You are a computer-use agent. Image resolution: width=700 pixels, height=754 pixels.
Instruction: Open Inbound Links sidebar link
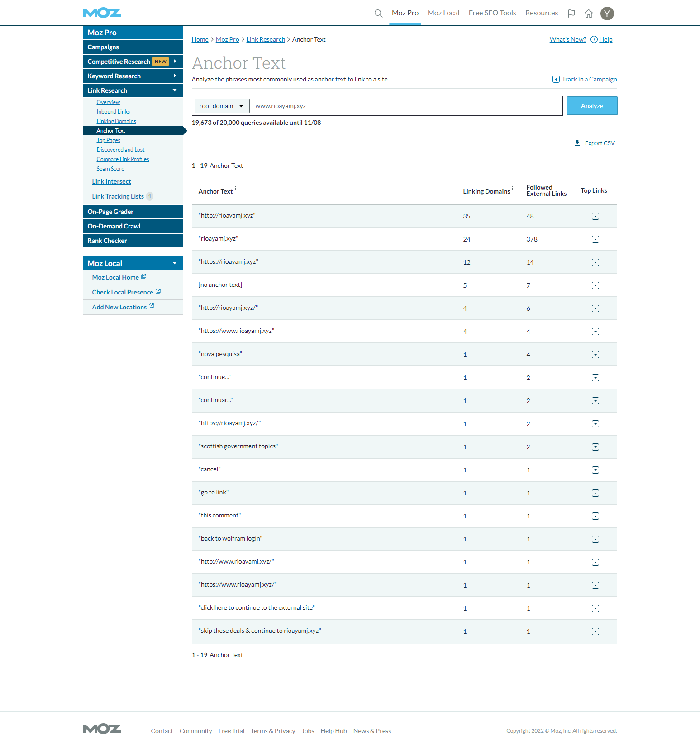[113, 112]
